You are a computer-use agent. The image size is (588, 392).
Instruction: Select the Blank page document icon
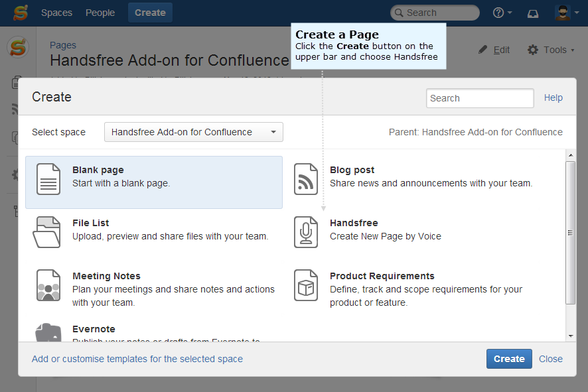click(x=48, y=179)
